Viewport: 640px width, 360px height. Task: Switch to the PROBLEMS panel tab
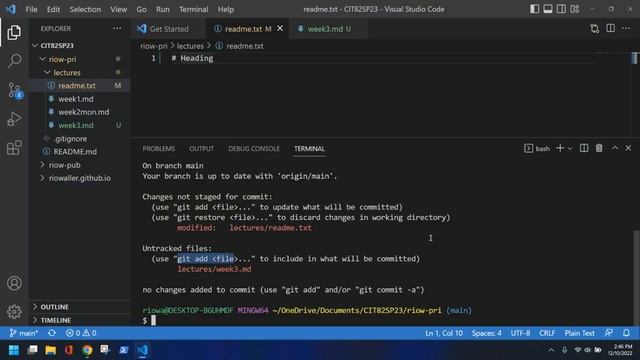tap(158, 149)
